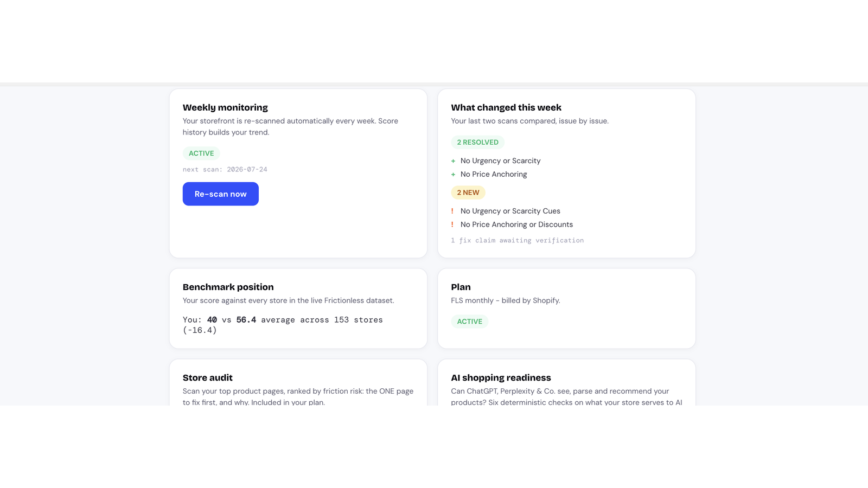868x488 pixels.
Task: Open the Weekly monitoring card heading
Action: point(225,107)
